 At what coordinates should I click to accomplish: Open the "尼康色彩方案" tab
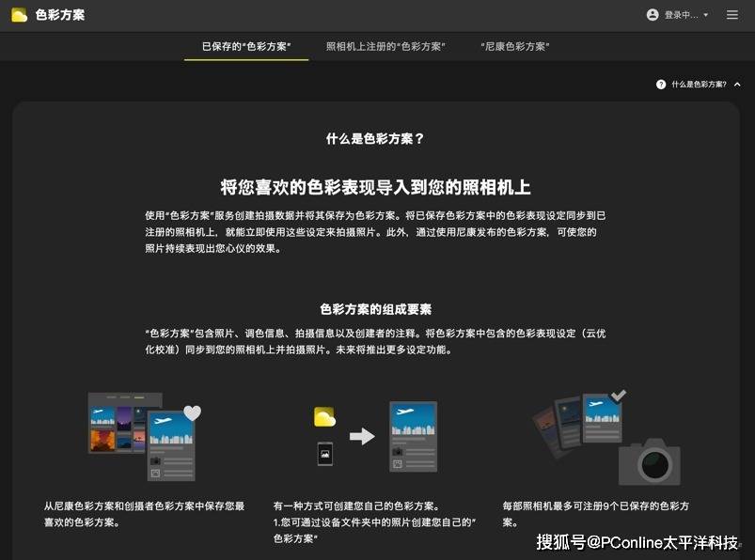pos(514,46)
